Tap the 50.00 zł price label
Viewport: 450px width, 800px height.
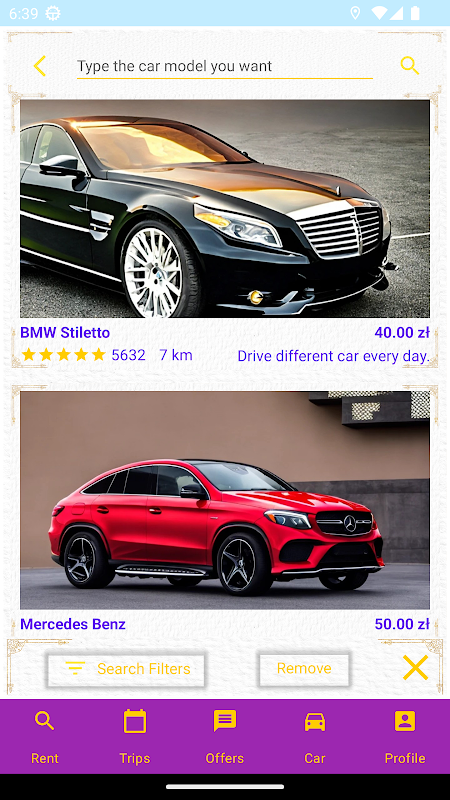click(402, 624)
